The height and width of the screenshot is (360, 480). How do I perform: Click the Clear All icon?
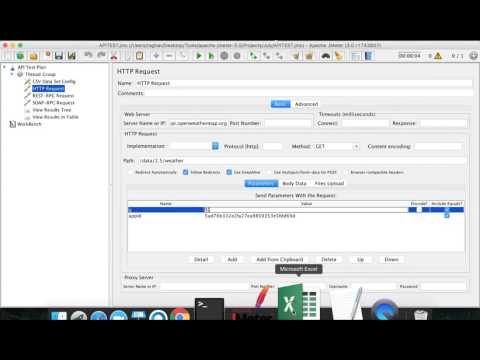[x=309, y=56]
